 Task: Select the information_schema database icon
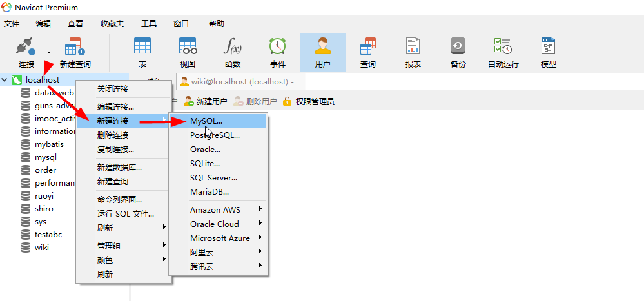tap(26, 131)
